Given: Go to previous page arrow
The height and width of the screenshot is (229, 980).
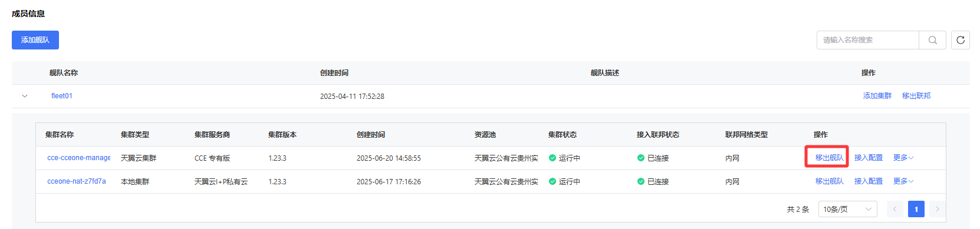Looking at the screenshot, I should (895, 209).
